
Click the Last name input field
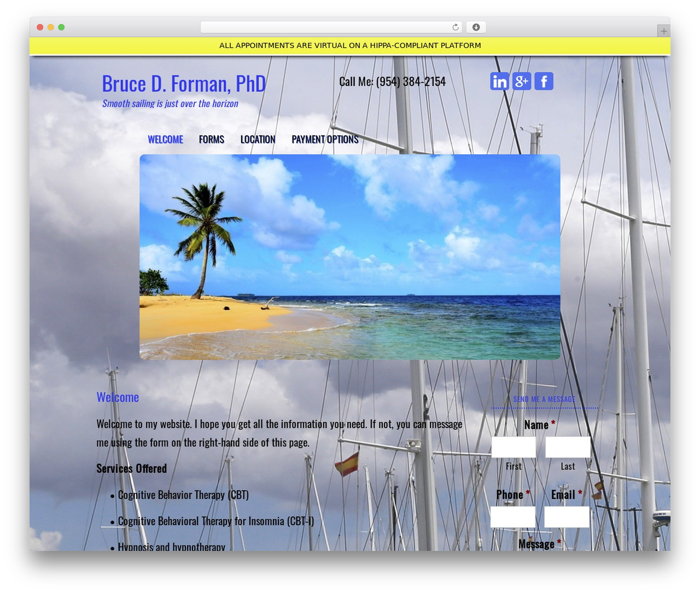click(568, 447)
